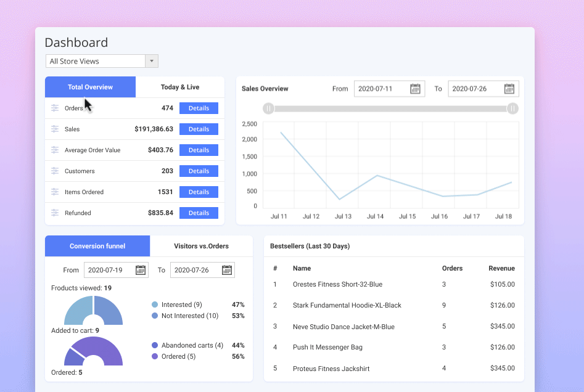Viewport: 584px width, 392px height.
Task: Expand the All Store Views dropdown
Action: point(151,61)
